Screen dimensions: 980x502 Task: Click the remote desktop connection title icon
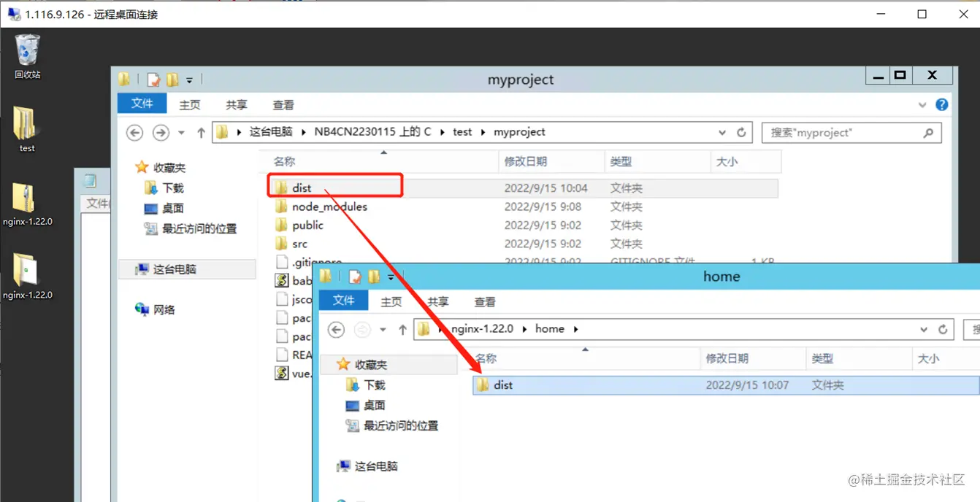click(x=14, y=14)
